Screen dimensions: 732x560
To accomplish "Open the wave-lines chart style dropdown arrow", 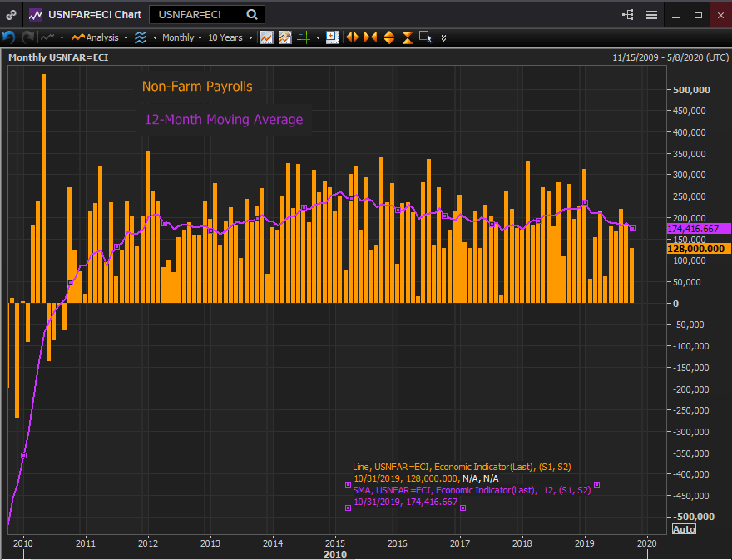I will pos(155,37).
